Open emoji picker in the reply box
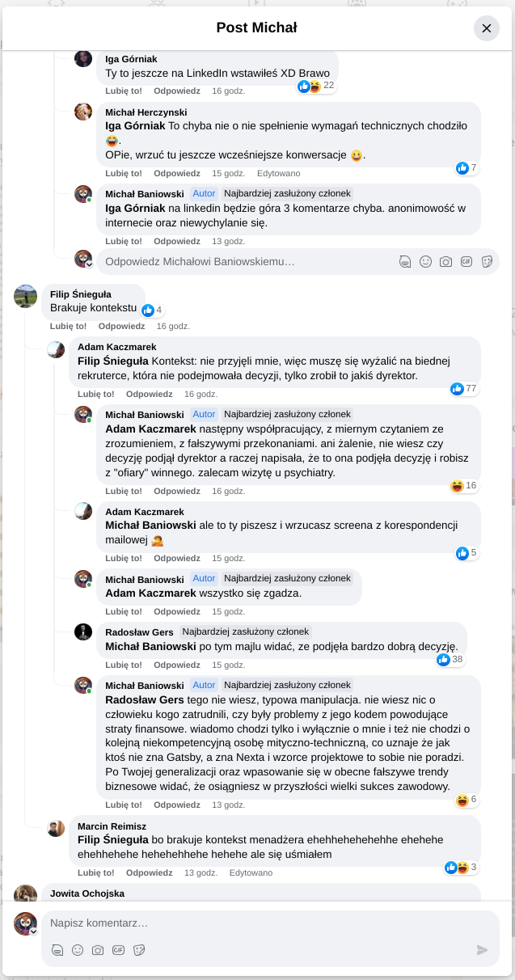 pos(425,261)
